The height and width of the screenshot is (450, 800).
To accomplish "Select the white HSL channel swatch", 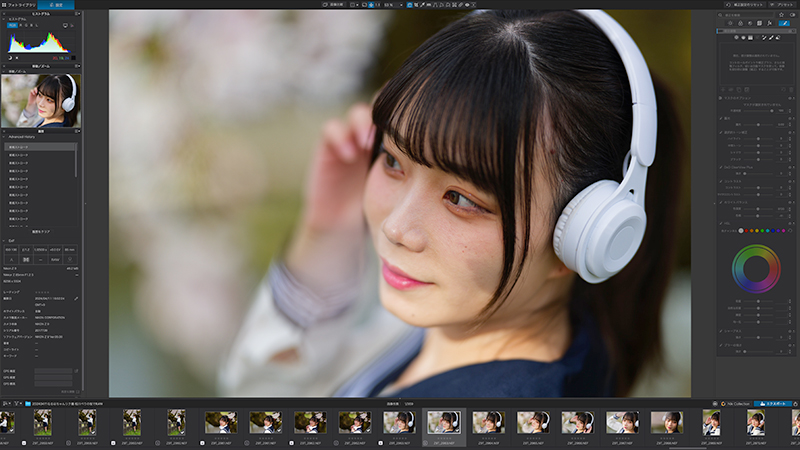I will 741,231.
